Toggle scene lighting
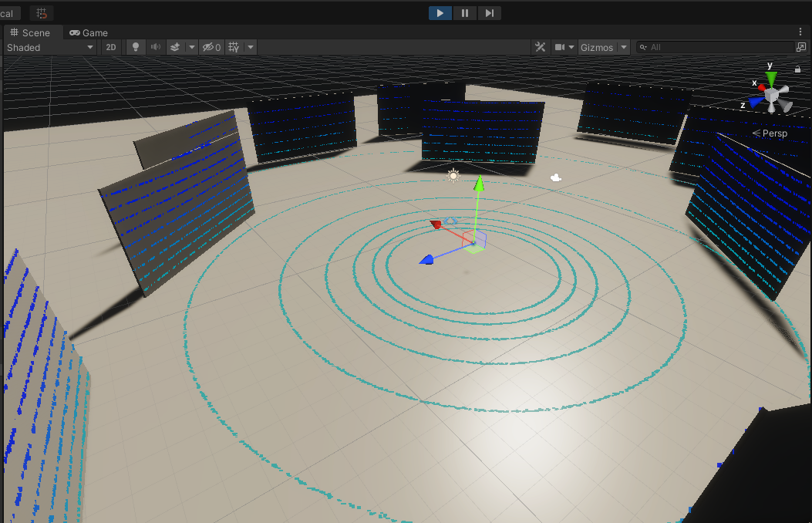Screen dimensions: 812x523 click(135, 47)
